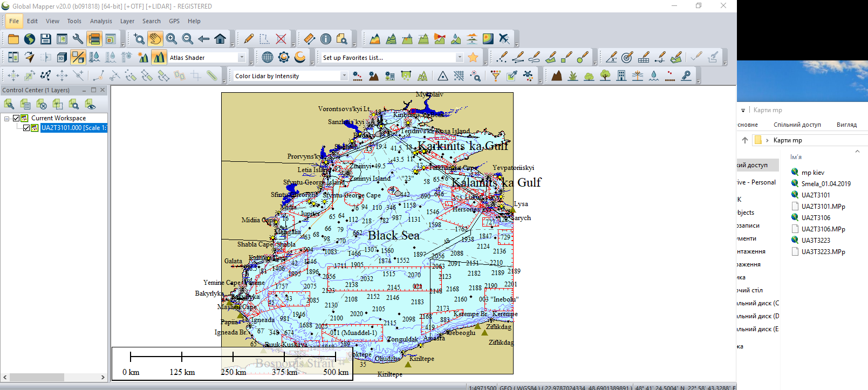Click the Digitizer pencil tool
Image resolution: width=868 pixels, height=390 pixels.
coord(249,39)
